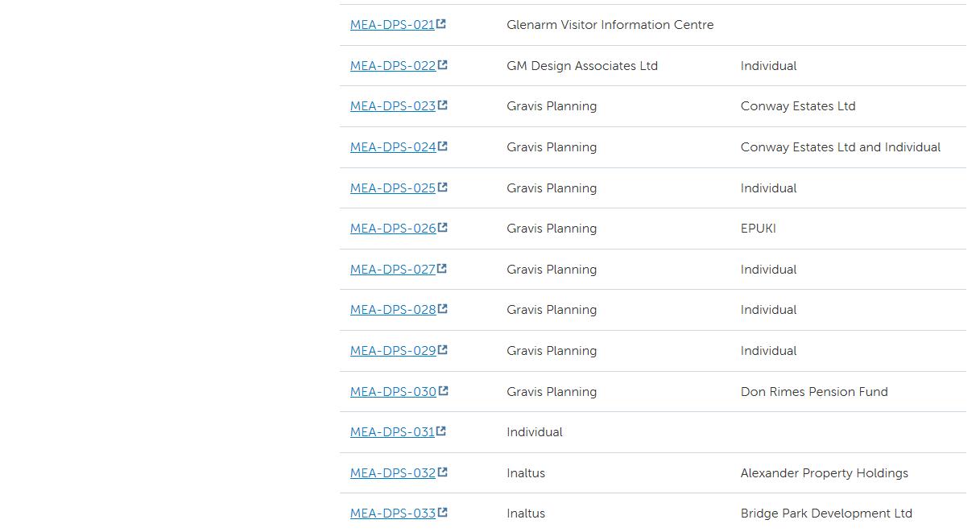The width and height of the screenshot is (980, 532).
Task: Click Gravis Planning in the MEA-DPS-027 row
Action: point(552,270)
